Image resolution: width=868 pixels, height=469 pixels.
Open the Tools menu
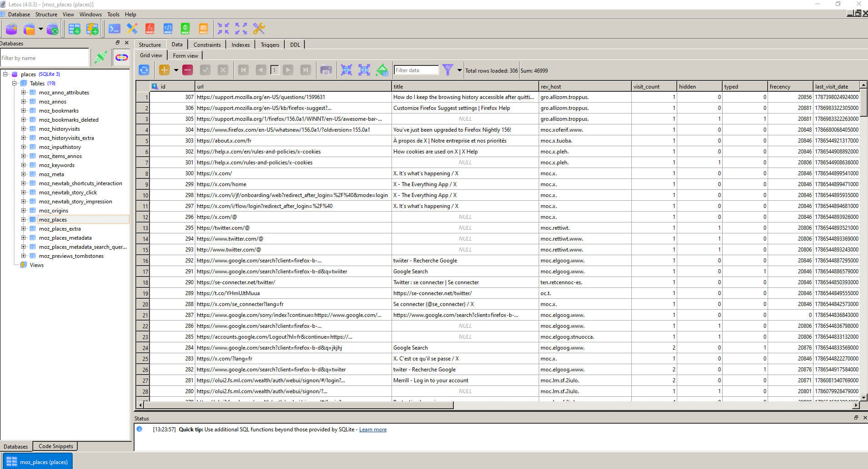click(x=113, y=15)
